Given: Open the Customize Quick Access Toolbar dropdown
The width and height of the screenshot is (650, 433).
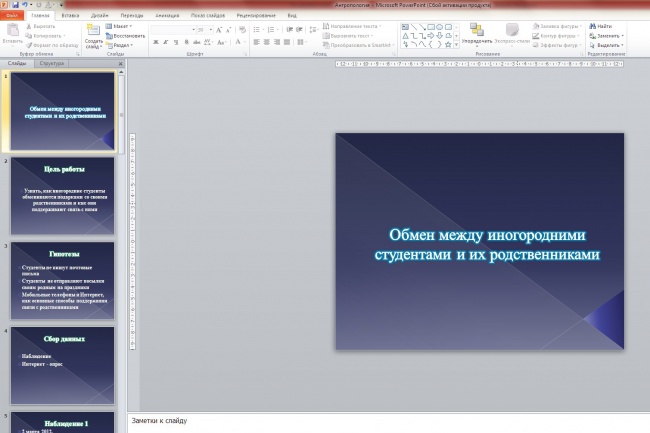Looking at the screenshot, I should point(61,5).
